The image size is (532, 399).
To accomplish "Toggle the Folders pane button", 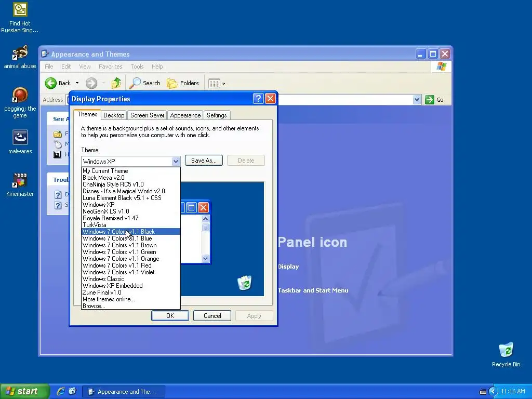I will (182, 83).
